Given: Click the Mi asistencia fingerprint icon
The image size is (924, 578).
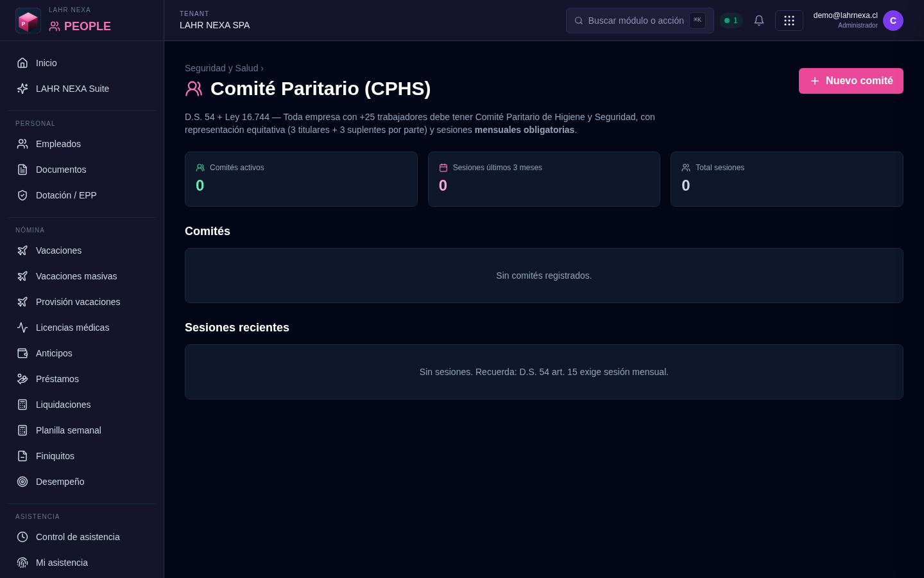Looking at the screenshot, I should 22,563.
